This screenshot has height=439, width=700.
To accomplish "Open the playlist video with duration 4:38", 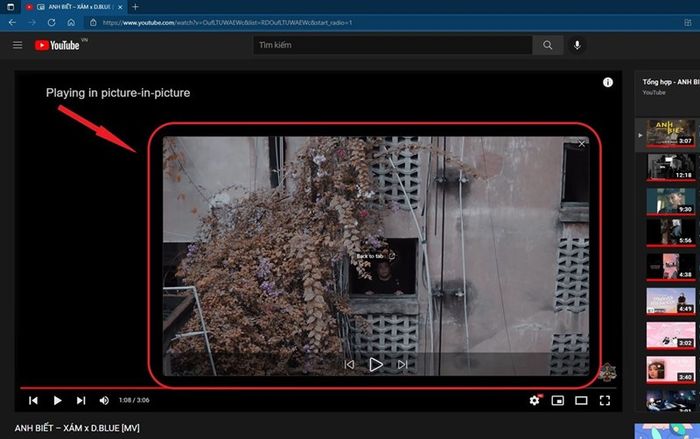I will pyautogui.click(x=671, y=267).
